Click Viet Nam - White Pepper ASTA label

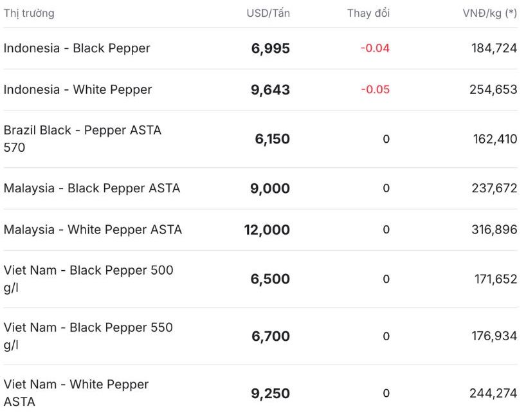[x=76, y=392]
